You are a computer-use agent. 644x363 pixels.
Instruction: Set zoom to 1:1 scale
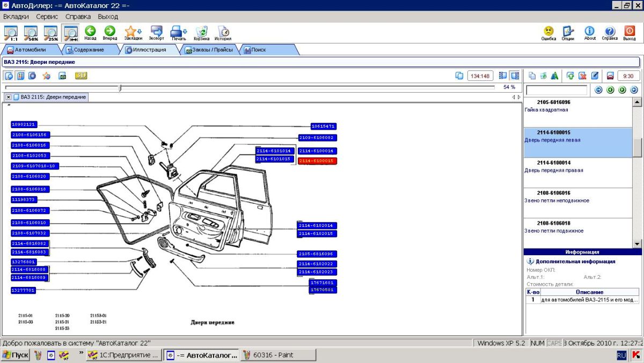(x=10, y=33)
